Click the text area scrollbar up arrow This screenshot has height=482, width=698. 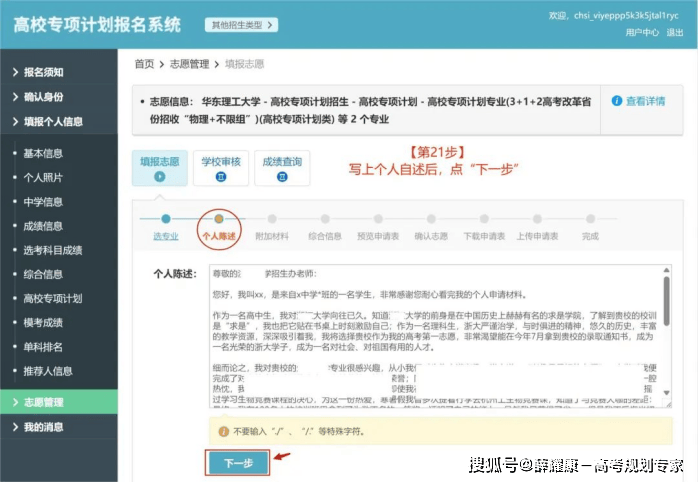click(x=666, y=270)
